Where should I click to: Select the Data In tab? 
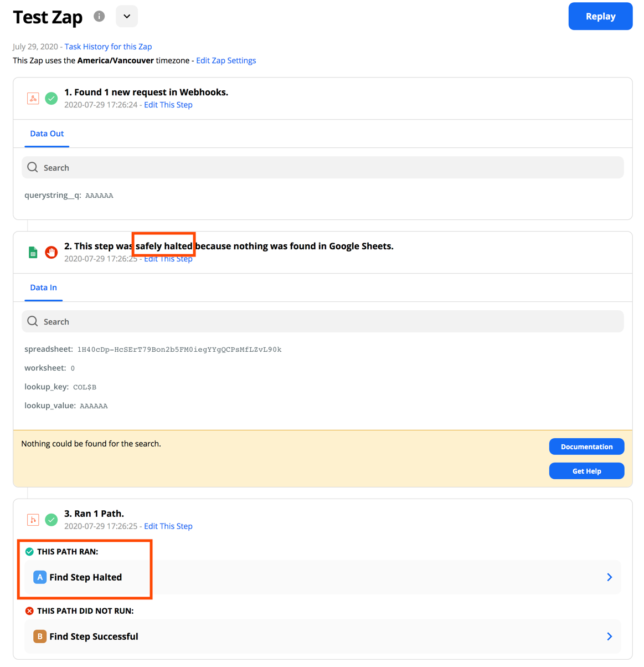(43, 288)
